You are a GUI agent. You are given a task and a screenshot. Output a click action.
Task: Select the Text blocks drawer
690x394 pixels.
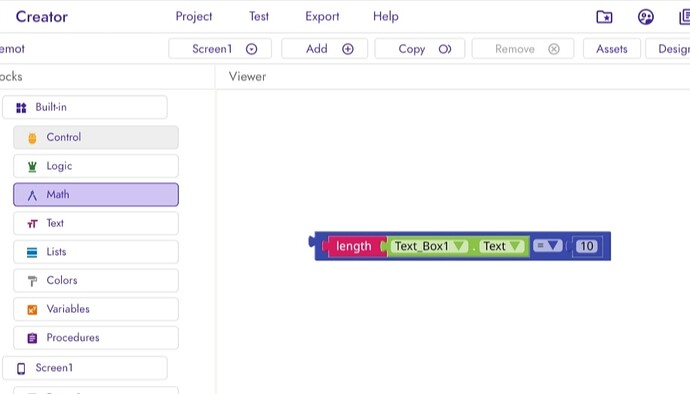click(x=96, y=223)
